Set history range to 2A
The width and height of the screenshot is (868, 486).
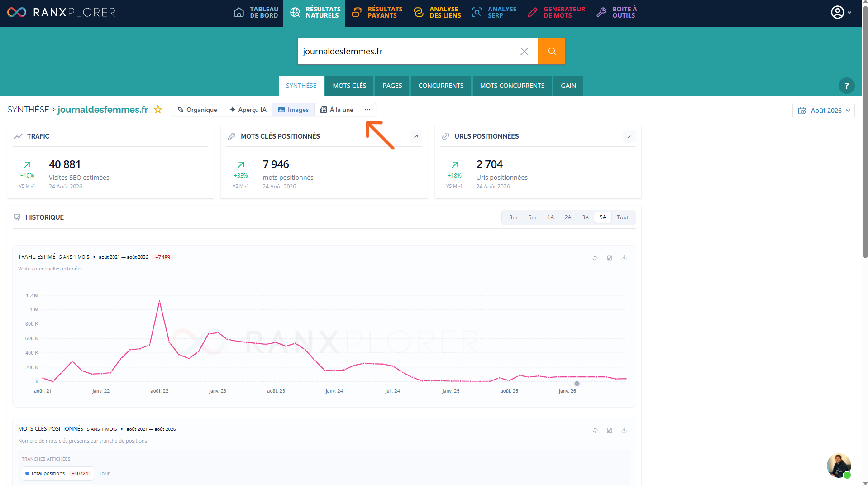click(568, 217)
